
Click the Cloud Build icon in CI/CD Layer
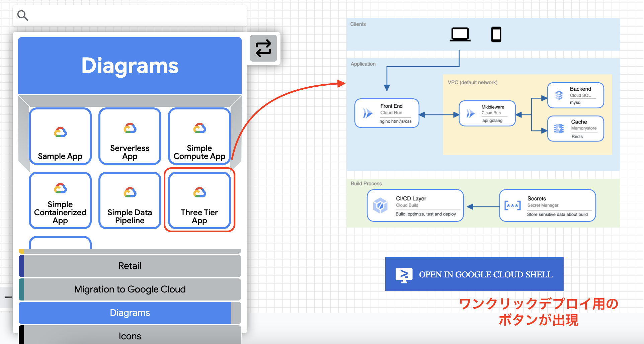380,205
